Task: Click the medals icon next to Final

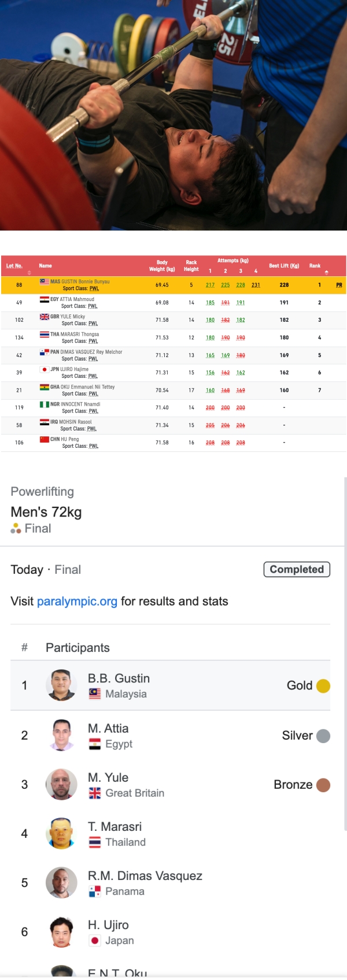Action: [x=16, y=528]
